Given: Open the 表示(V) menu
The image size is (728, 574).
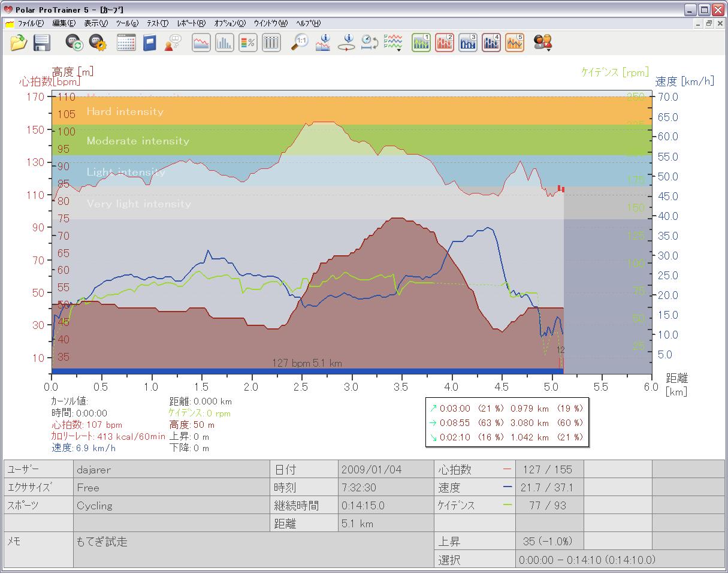Looking at the screenshot, I should point(96,23).
